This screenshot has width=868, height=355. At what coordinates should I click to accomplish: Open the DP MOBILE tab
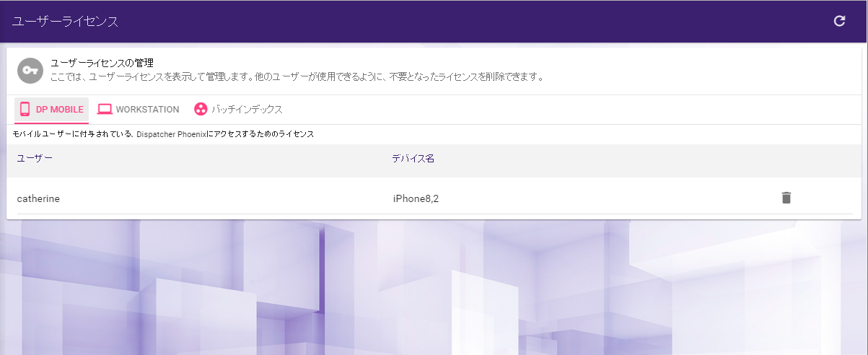coord(51,110)
